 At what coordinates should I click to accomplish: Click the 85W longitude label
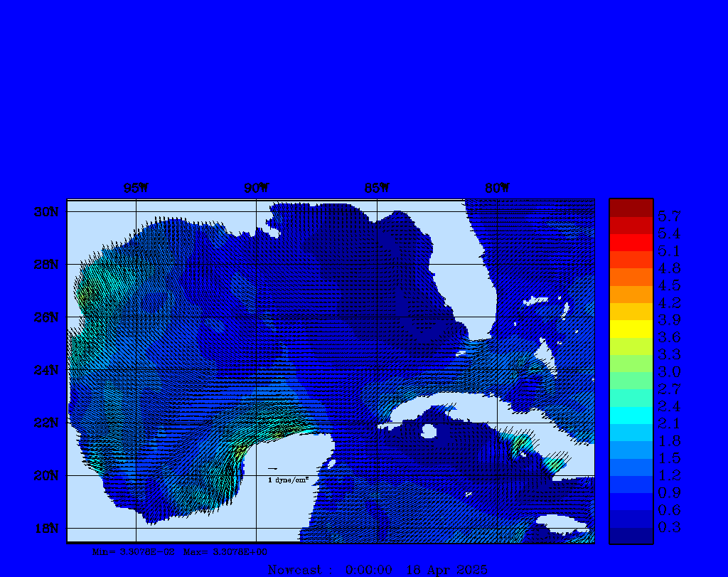pos(376,189)
